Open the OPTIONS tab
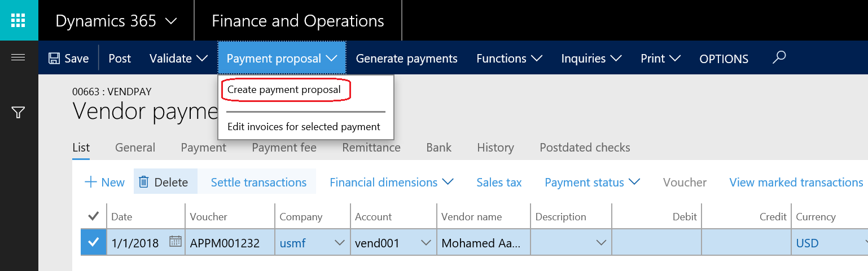 point(724,59)
